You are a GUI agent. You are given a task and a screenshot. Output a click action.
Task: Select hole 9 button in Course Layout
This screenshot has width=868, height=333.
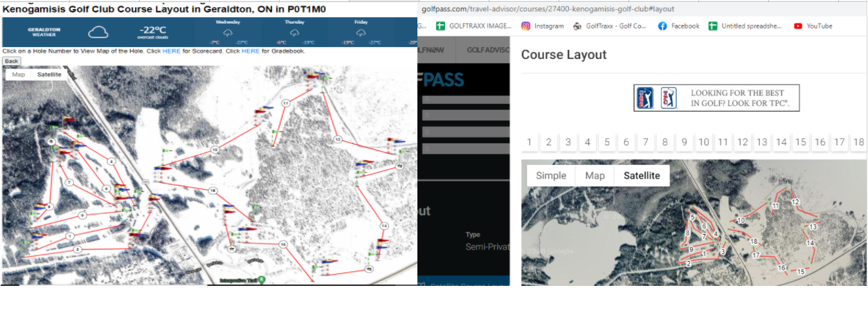click(685, 143)
